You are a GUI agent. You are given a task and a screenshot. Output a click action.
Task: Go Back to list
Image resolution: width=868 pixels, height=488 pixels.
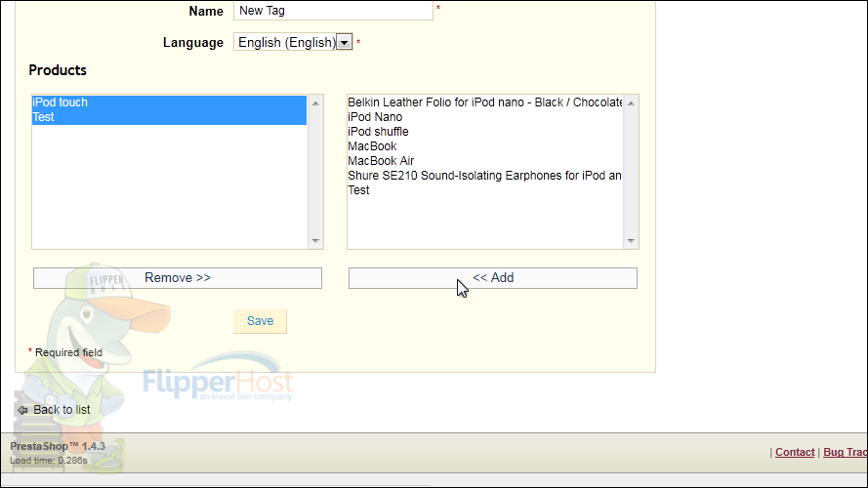(x=62, y=410)
